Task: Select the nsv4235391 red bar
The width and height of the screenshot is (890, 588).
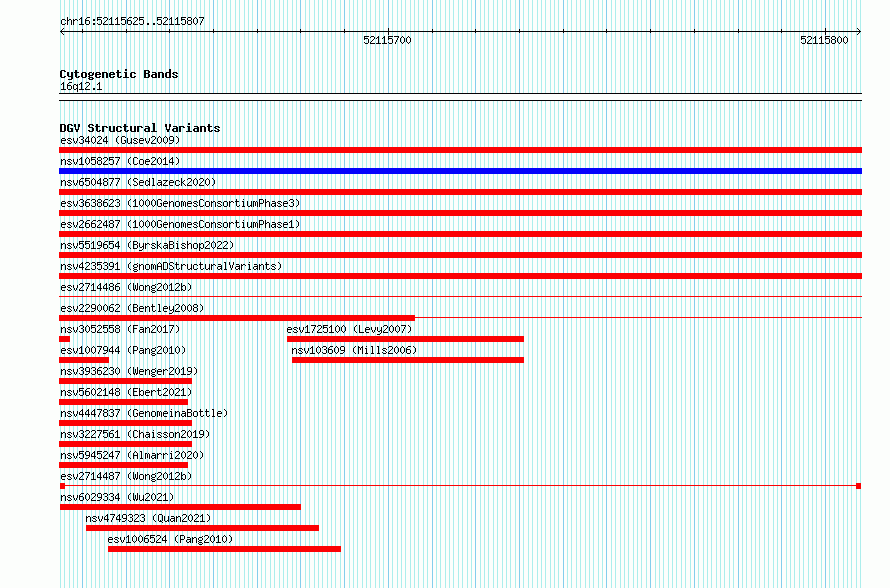Action: [460, 276]
